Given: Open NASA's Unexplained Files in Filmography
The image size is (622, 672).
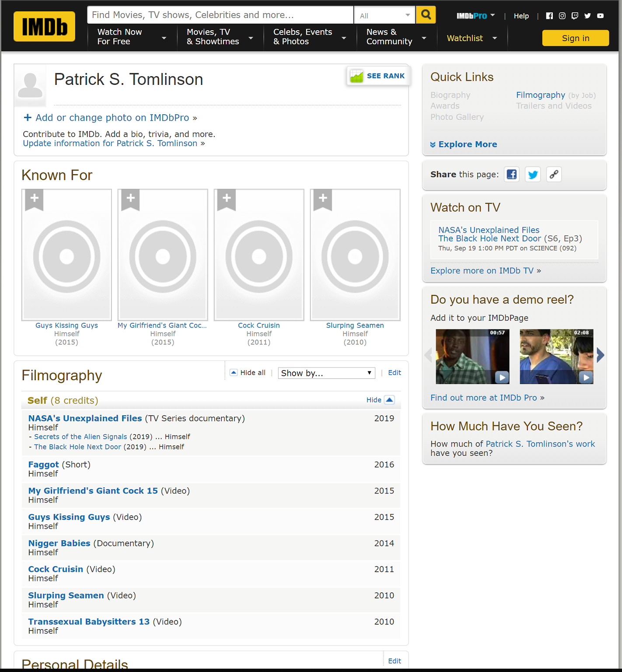Looking at the screenshot, I should click(x=85, y=418).
